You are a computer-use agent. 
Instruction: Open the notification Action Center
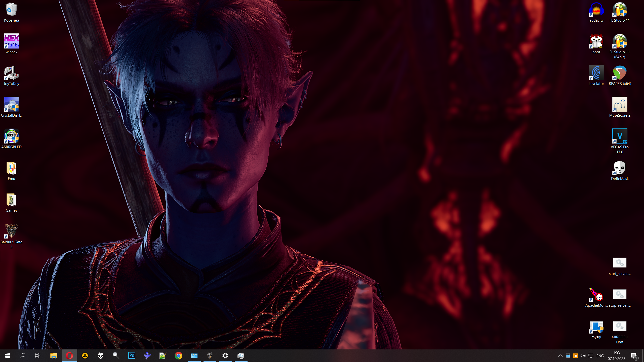634,355
